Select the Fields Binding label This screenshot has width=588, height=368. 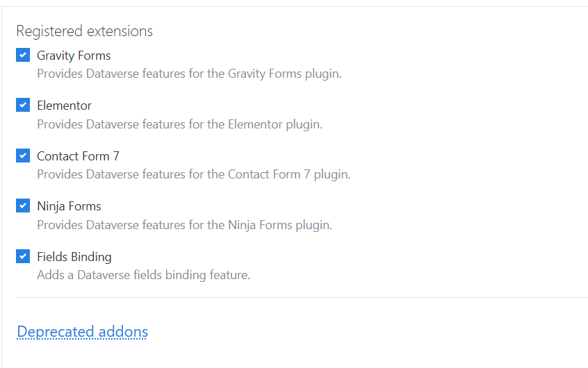tap(74, 257)
